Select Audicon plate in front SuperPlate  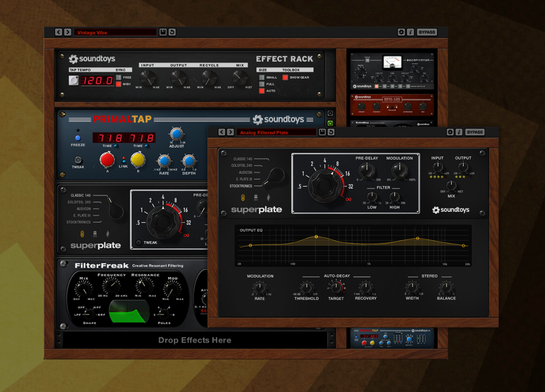(245, 172)
